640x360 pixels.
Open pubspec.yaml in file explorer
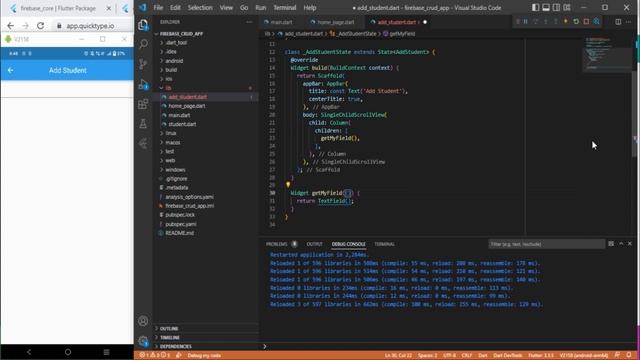181,224
